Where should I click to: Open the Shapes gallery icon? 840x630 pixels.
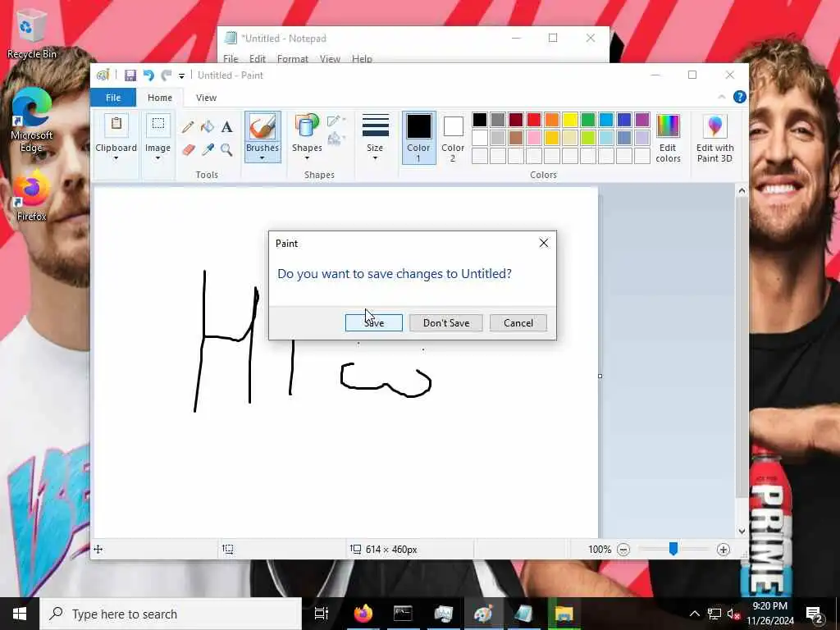pos(307,127)
